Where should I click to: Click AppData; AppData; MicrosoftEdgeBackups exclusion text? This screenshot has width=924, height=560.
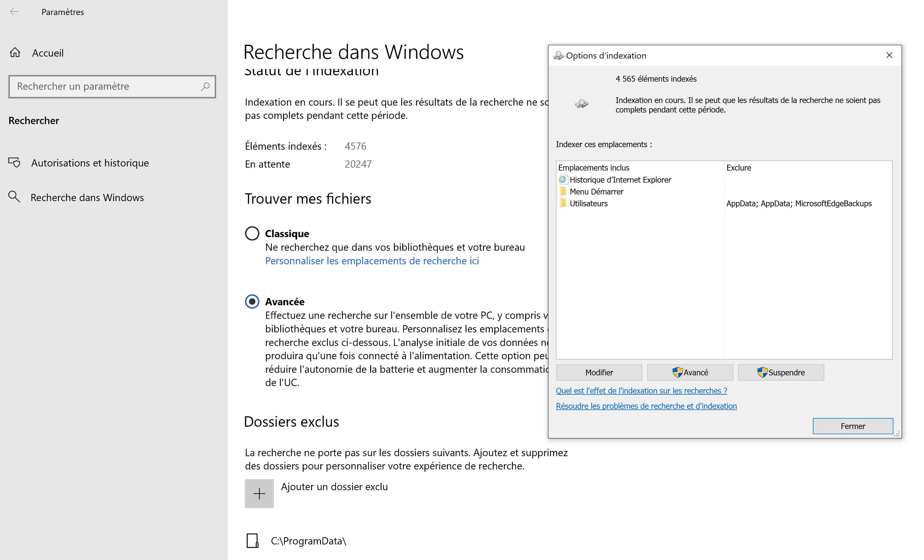(799, 203)
